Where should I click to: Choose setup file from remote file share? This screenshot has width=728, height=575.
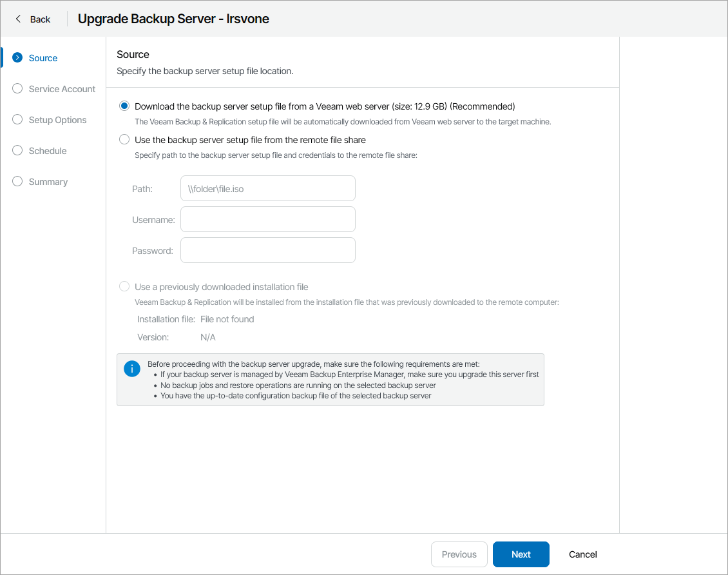pyautogui.click(x=124, y=140)
